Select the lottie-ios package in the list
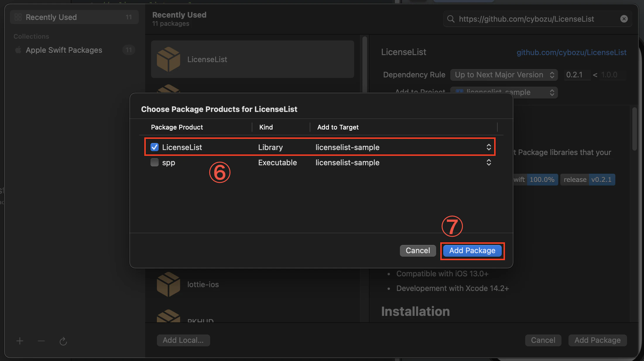 [253, 284]
